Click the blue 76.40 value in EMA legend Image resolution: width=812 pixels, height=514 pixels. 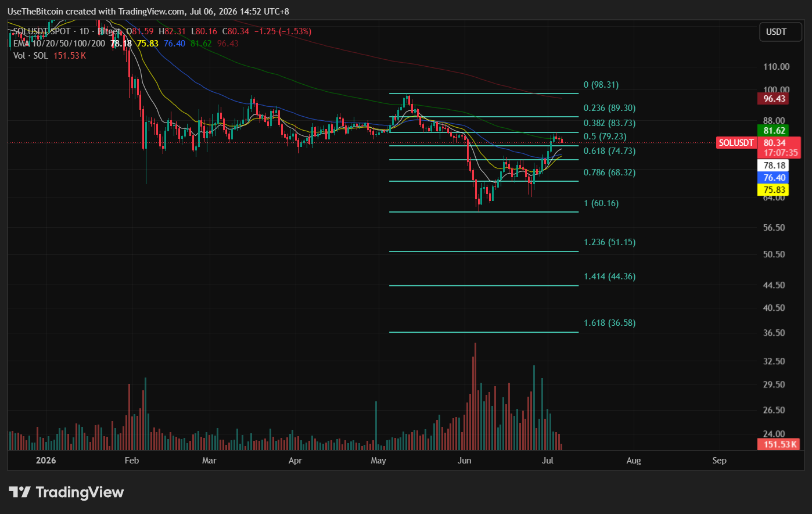tap(174, 44)
